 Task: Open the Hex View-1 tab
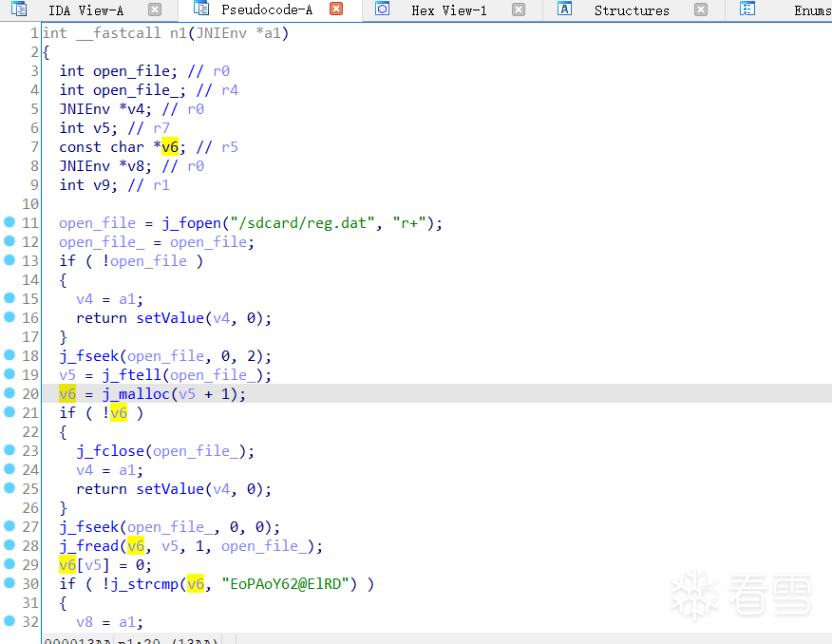tap(449, 10)
